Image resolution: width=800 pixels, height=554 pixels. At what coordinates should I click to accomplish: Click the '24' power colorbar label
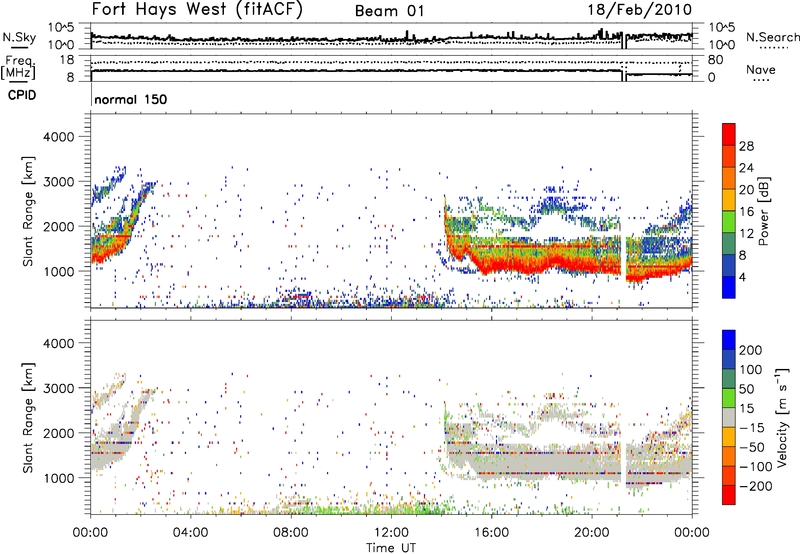(x=746, y=168)
